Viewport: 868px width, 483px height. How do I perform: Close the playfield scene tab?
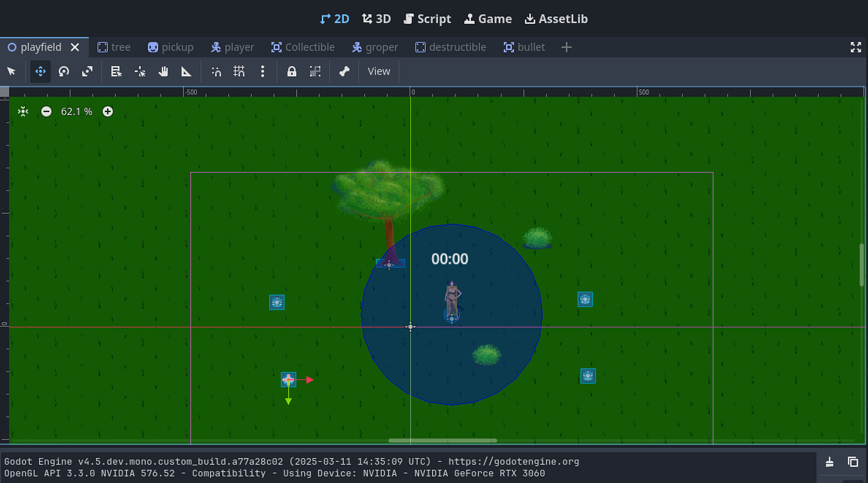click(x=75, y=47)
